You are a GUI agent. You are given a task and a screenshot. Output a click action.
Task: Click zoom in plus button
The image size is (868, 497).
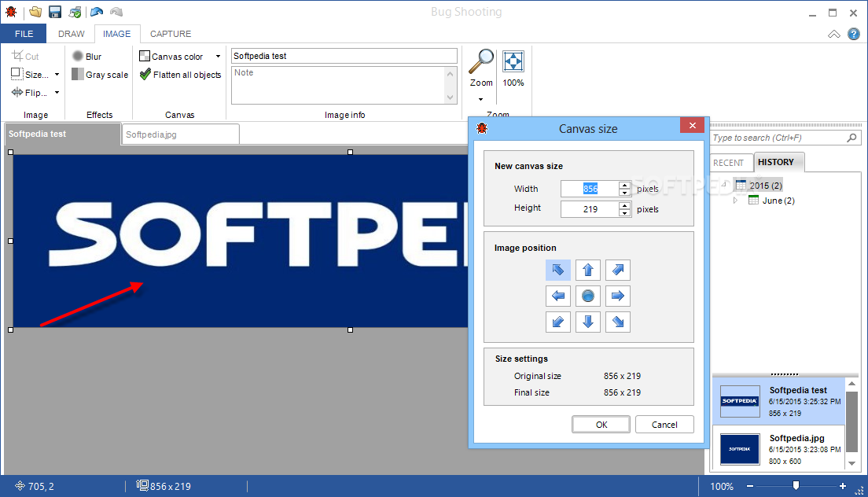(843, 486)
